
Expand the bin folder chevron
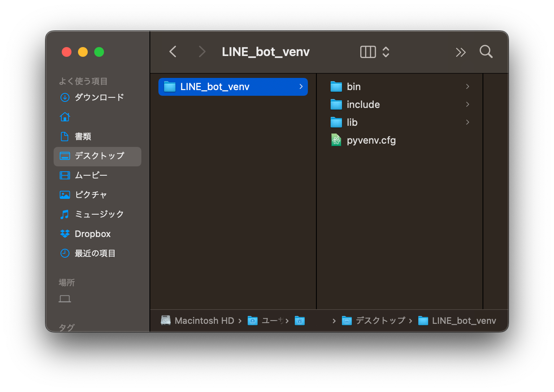click(467, 86)
